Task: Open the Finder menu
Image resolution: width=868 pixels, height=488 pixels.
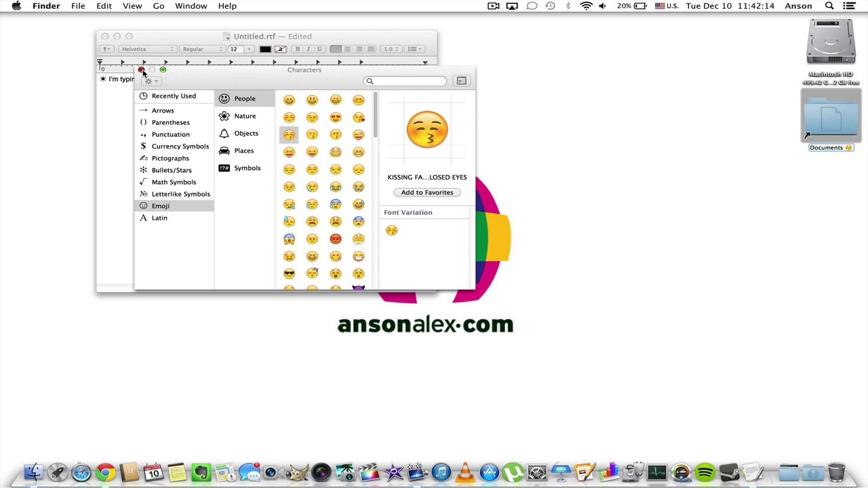Action: pyautogui.click(x=46, y=6)
